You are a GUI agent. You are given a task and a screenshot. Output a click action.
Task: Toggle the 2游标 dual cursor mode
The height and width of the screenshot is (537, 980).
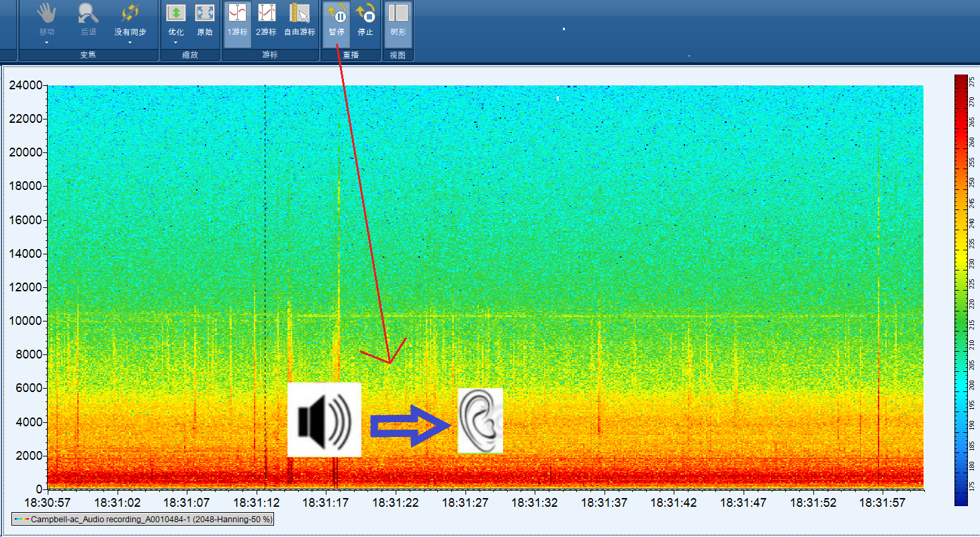(x=266, y=19)
